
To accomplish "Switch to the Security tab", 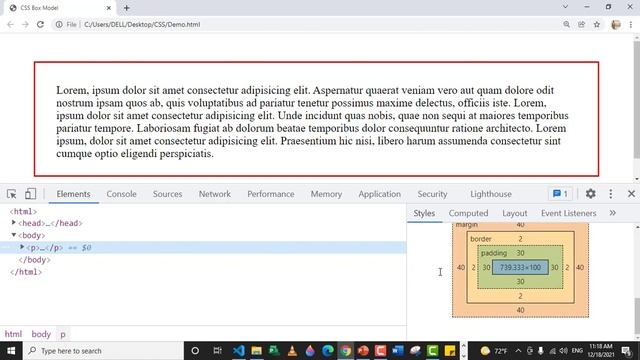I will pyautogui.click(x=432, y=194).
